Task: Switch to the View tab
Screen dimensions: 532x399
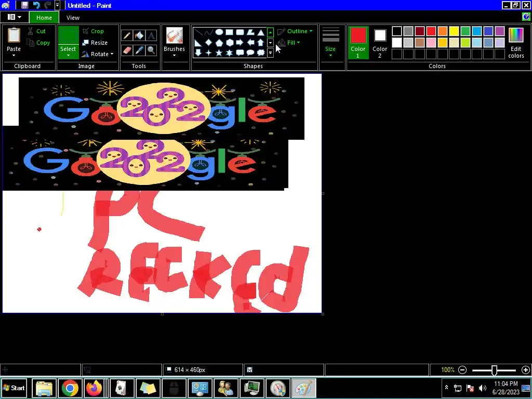Action: 73,17
